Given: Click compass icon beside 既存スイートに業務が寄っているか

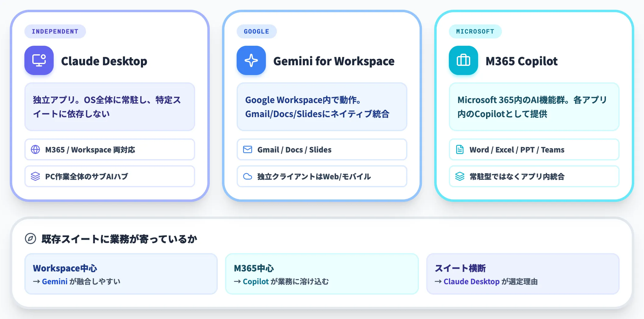Looking at the screenshot, I should point(30,238).
